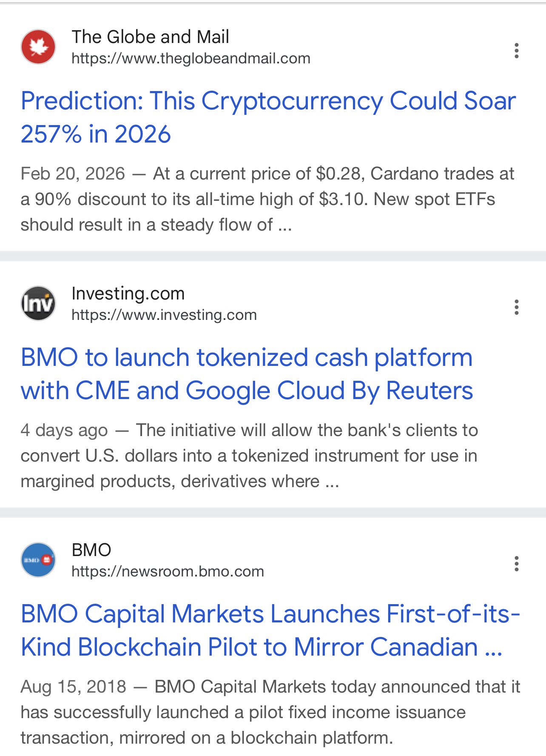Open three-dot menu for Globe and Mail result
Viewport: 546px width, 756px height.
[x=516, y=51]
